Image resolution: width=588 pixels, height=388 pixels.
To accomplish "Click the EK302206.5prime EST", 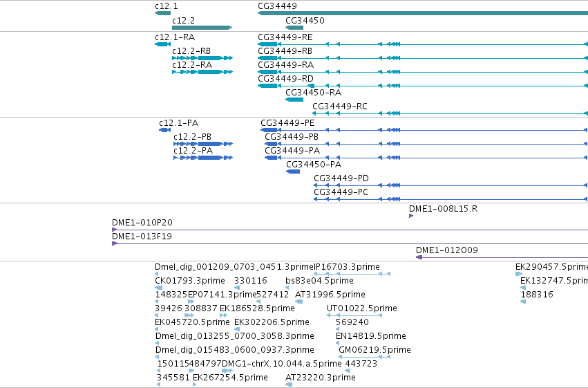I will coord(237,329).
